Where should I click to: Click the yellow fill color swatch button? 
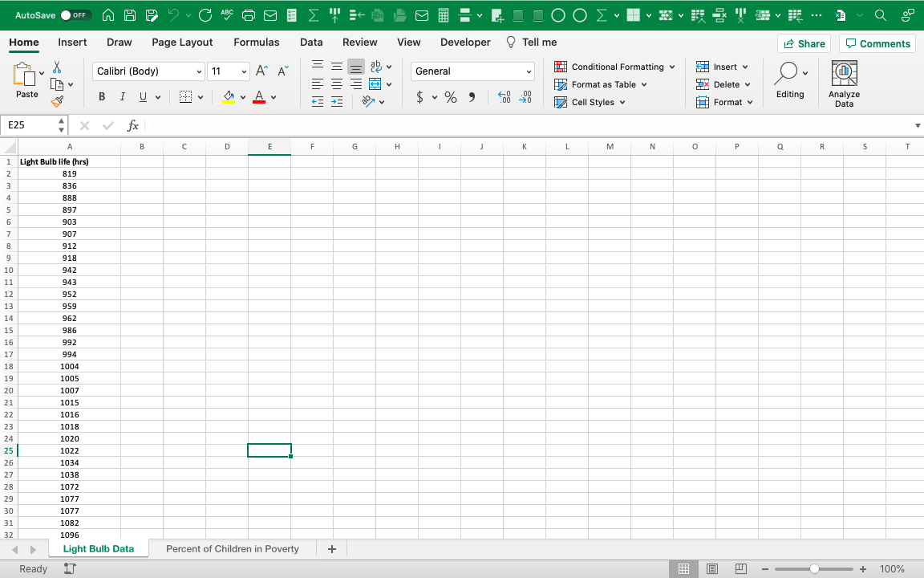[229, 97]
